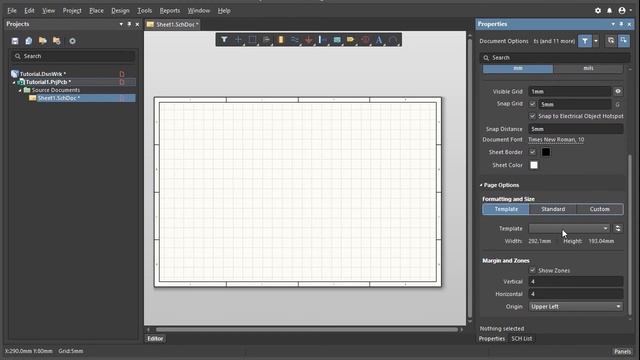Image resolution: width=640 pixels, height=360 pixels.
Task: Open the Place menu
Action: pos(96,11)
